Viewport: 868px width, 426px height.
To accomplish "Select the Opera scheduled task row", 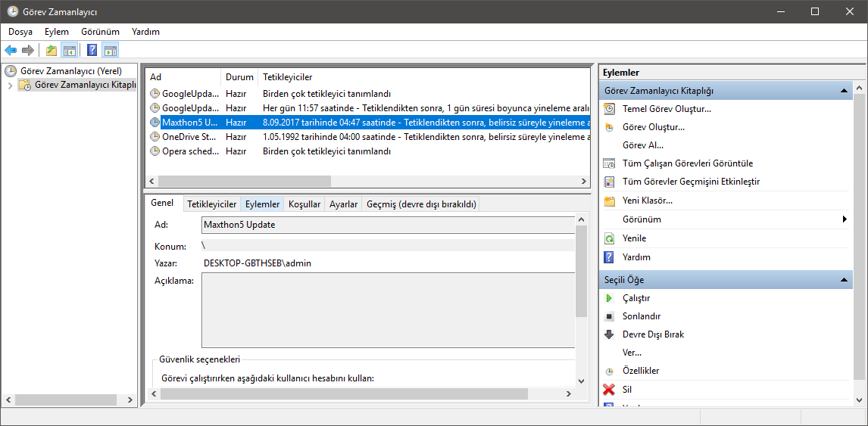I will pyautogui.click(x=368, y=151).
